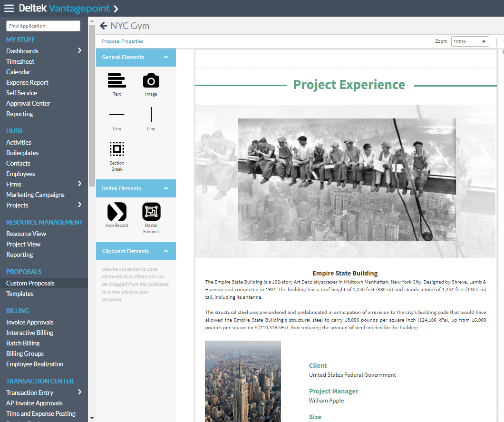
Task: Select the Image camera element icon
Action: click(x=151, y=80)
